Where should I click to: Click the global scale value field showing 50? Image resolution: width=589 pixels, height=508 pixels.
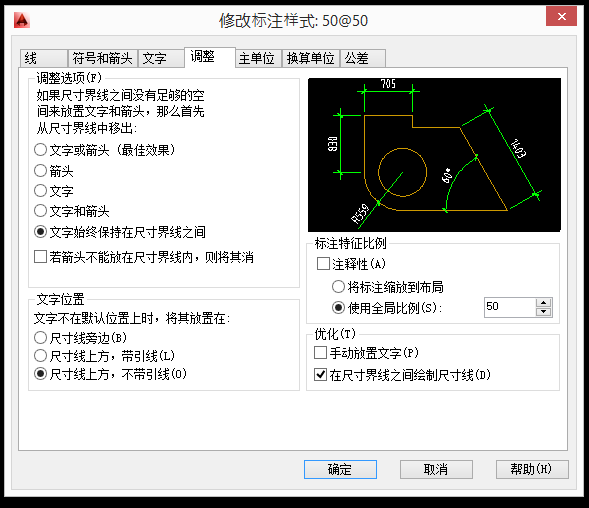pyautogui.click(x=510, y=307)
